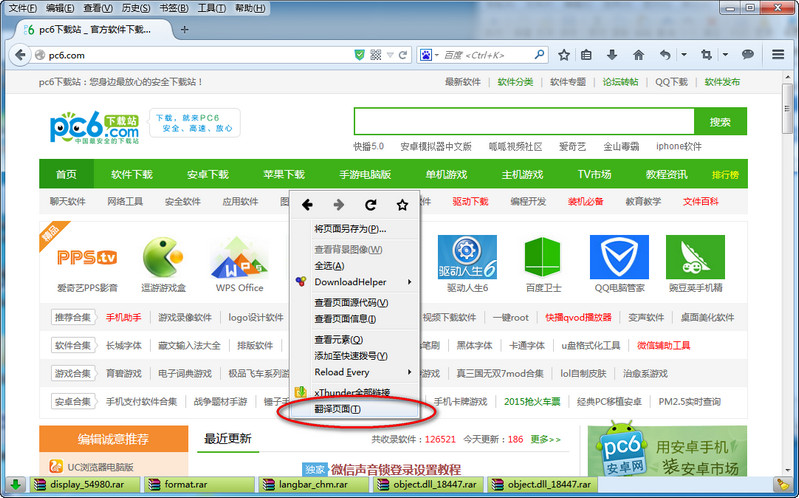This screenshot has height=498, width=799.
Task: Open the 工具(T) menu
Action: tap(212, 8)
